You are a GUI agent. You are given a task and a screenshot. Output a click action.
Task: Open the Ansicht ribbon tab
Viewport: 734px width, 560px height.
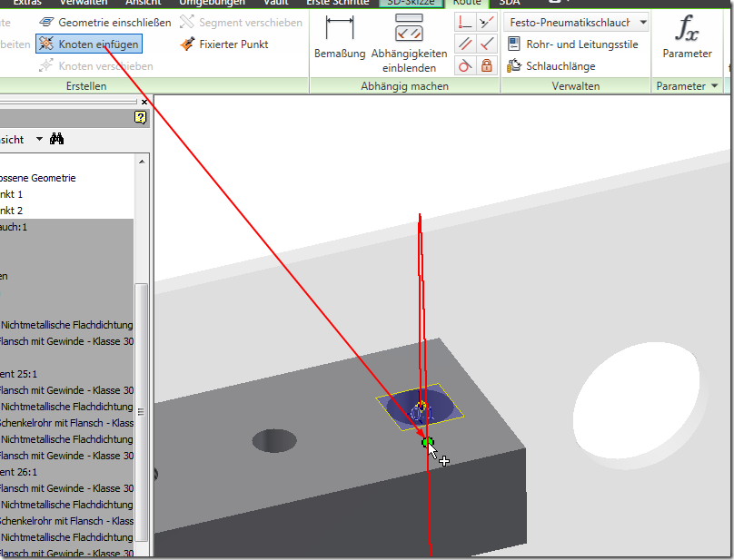tap(143, 3)
